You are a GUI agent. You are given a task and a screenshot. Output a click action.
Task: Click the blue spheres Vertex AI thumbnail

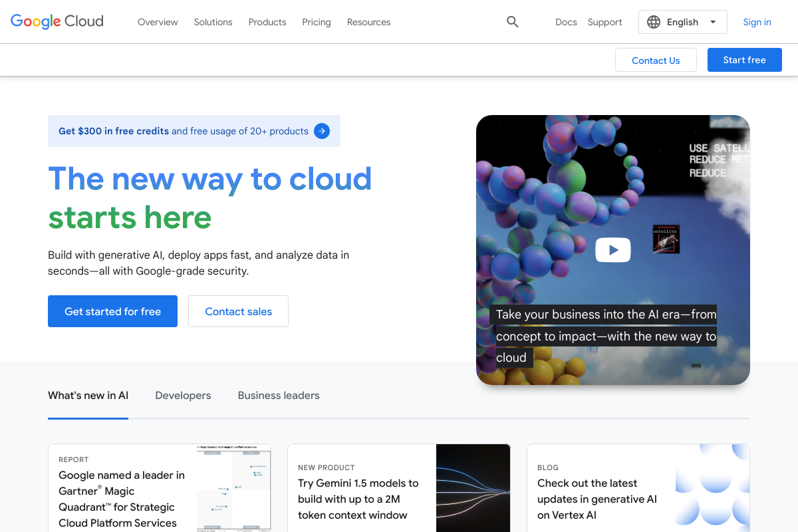(713, 488)
